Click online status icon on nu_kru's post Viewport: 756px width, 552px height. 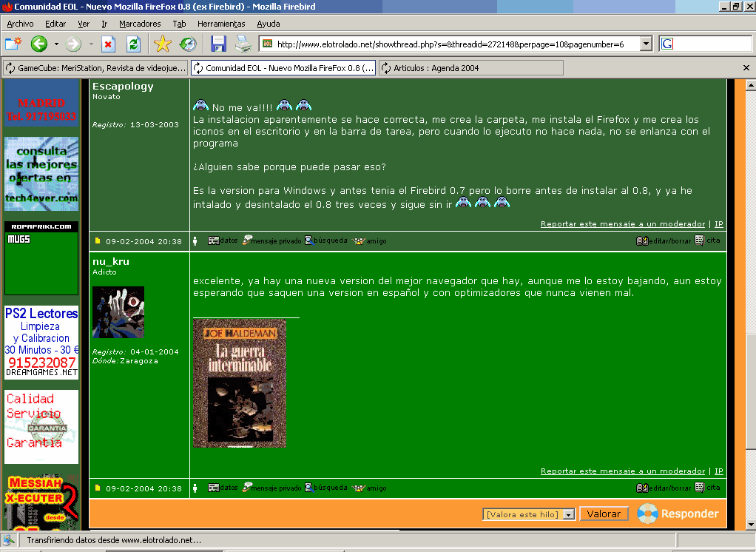pos(195,488)
